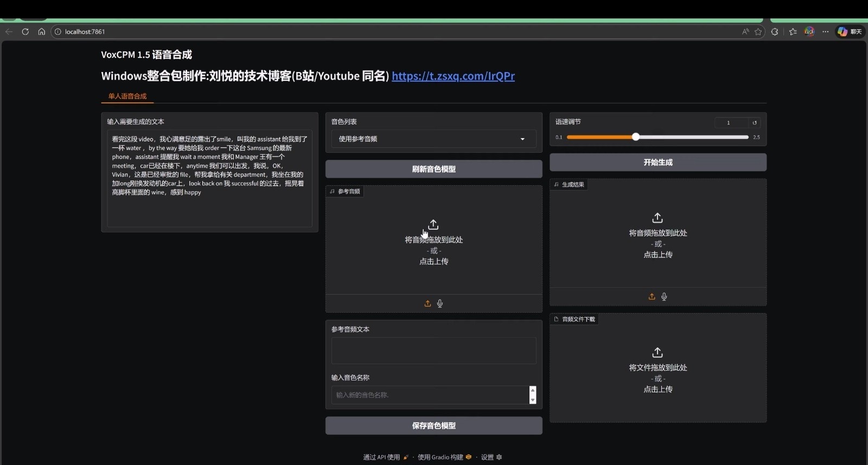This screenshot has height=465, width=868.
Task: Open the browser extensions menu
Action: [x=775, y=31]
